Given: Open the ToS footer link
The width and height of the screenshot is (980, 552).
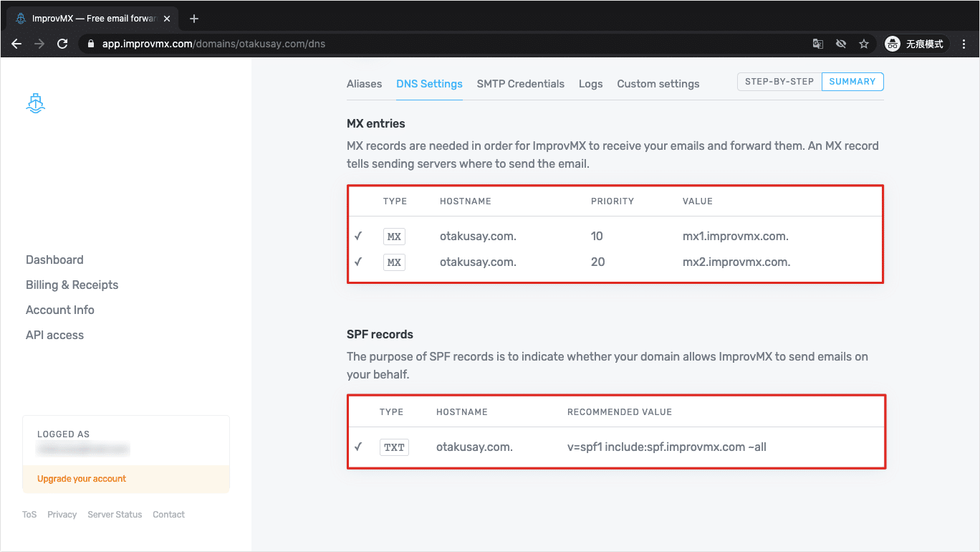Looking at the screenshot, I should pyautogui.click(x=29, y=515).
